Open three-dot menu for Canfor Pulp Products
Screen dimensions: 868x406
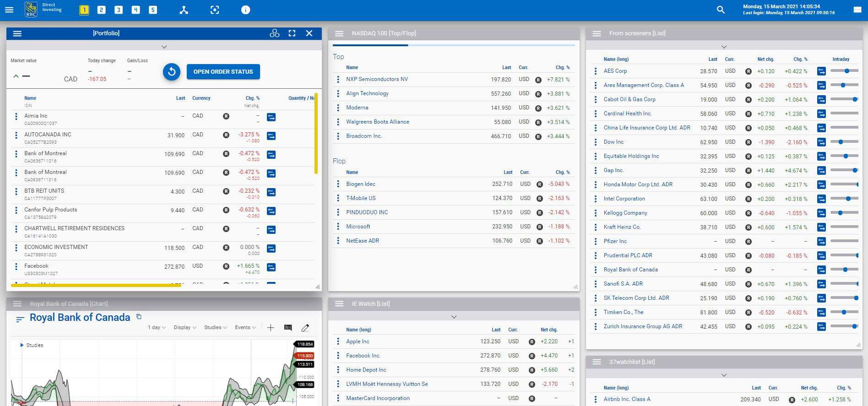(x=16, y=210)
